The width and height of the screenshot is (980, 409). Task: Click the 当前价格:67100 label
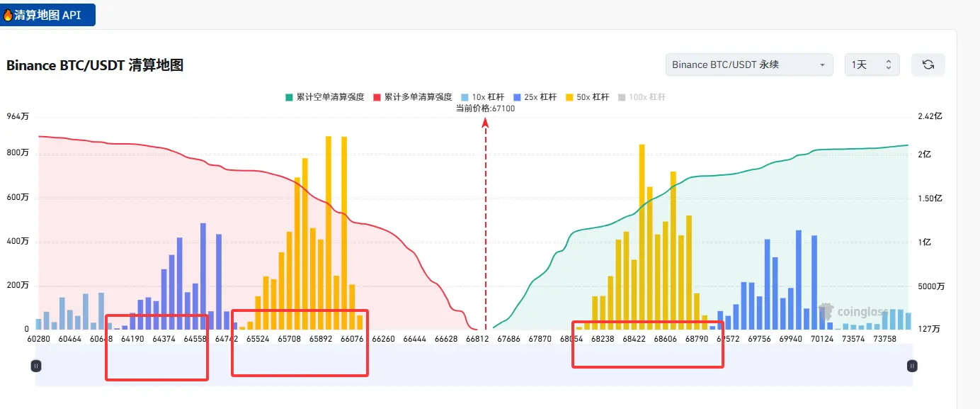485,108
